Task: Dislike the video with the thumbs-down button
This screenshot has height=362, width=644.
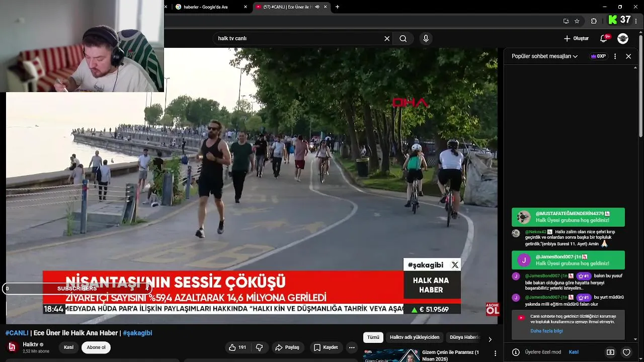Action: (x=260, y=347)
